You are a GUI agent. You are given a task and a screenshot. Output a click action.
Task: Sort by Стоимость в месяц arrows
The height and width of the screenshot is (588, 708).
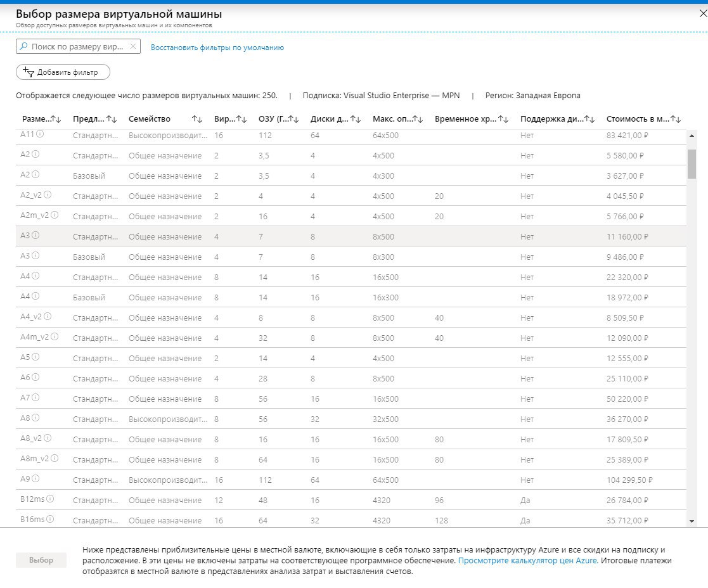pyautogui.click(x=676, y=119)
